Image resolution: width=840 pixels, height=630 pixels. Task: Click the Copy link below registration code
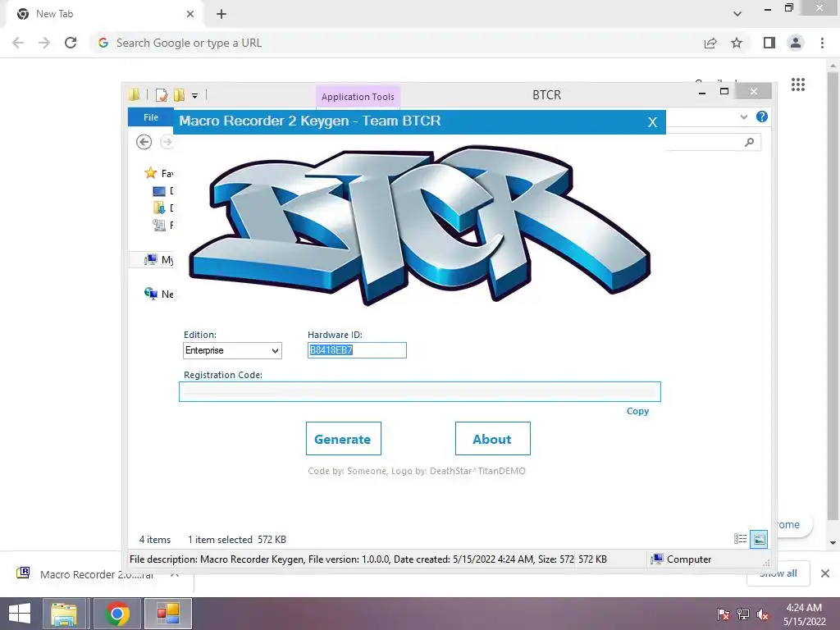(x=637, y=411)
